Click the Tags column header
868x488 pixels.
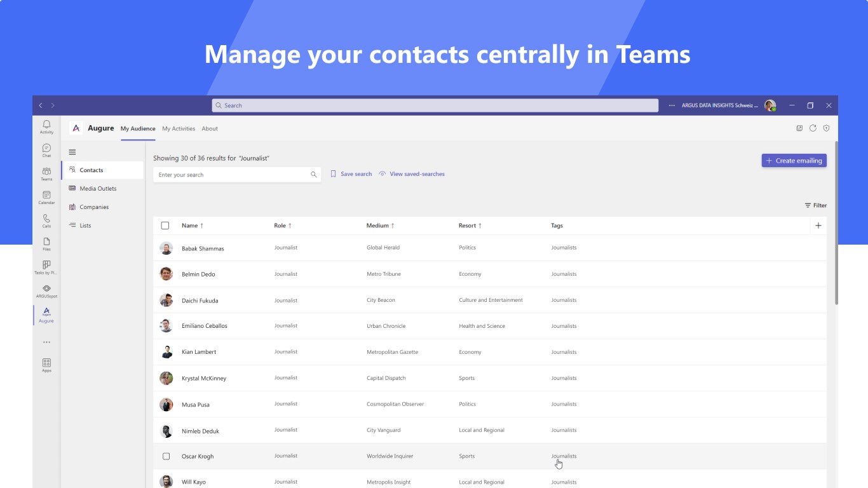click(x=557, y=226)
